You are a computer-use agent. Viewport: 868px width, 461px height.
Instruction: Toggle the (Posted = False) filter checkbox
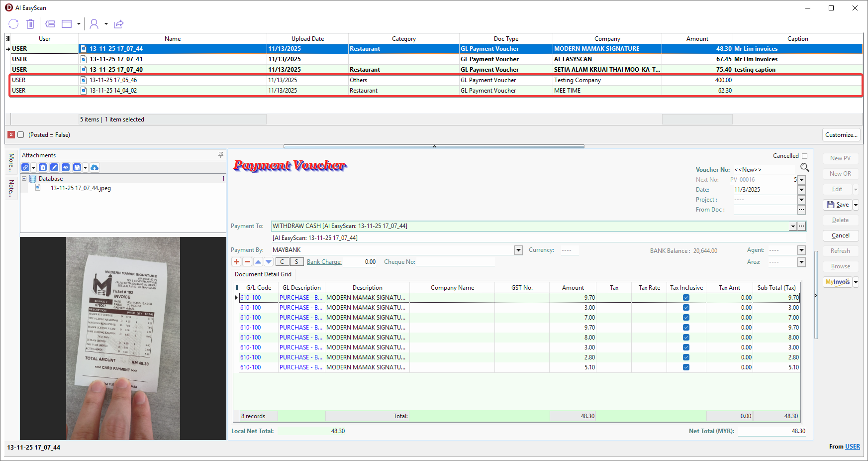click(x=21, y=135)
